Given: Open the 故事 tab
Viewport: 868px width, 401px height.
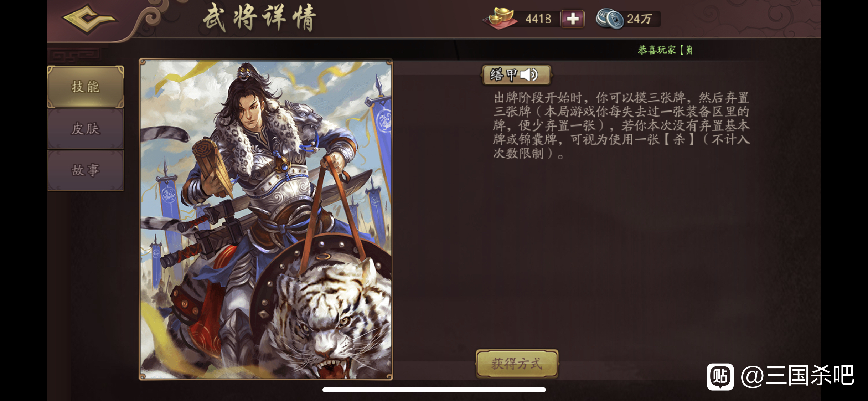Looking at the screenshot, I should [x=86, y=170].
